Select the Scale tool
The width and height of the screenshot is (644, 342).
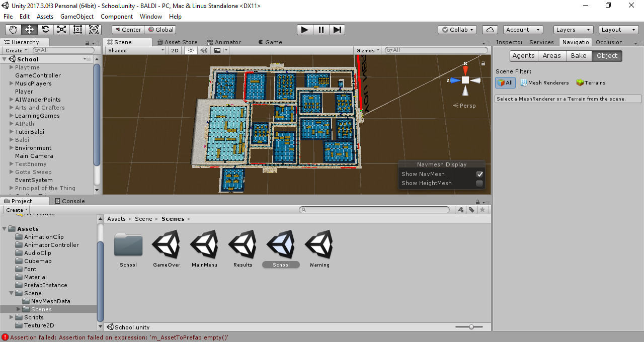pyautogui.click(x=61, y=30)
